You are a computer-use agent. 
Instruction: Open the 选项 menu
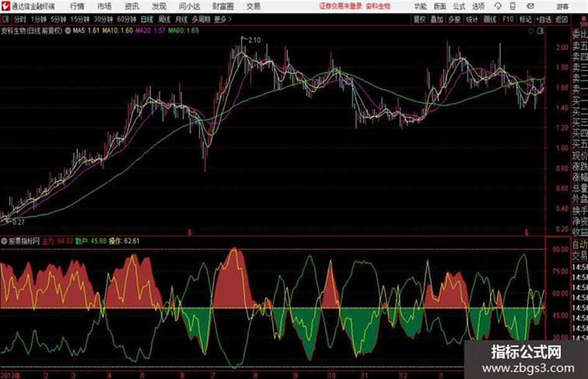(x=478, y=6)
